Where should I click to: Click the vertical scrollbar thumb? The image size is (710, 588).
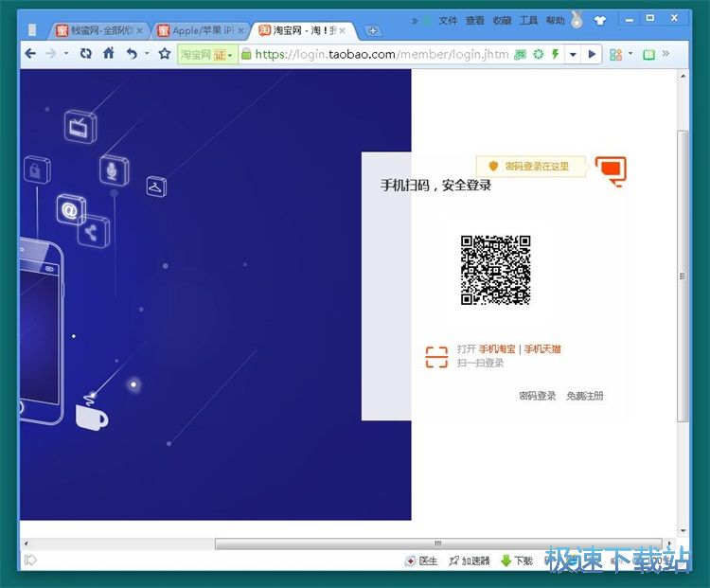click(683, 276)
